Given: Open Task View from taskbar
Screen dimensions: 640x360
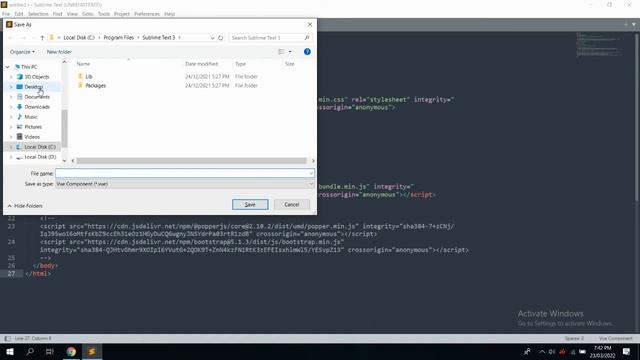Looking at the screenshot, I should pos(50,351).
